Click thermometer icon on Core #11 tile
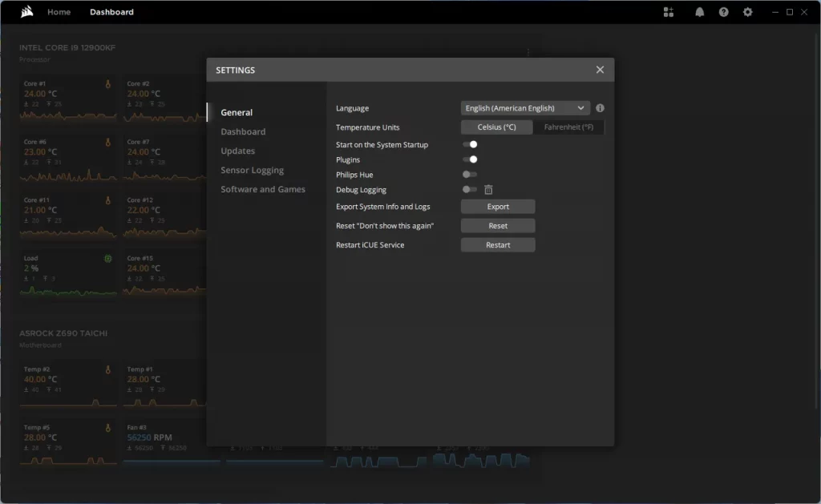821x504 pixels. (x=108, y=200)
